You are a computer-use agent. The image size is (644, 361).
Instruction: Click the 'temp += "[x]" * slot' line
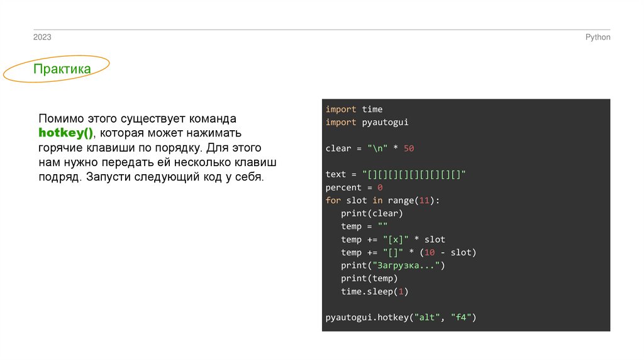[392, 240]
